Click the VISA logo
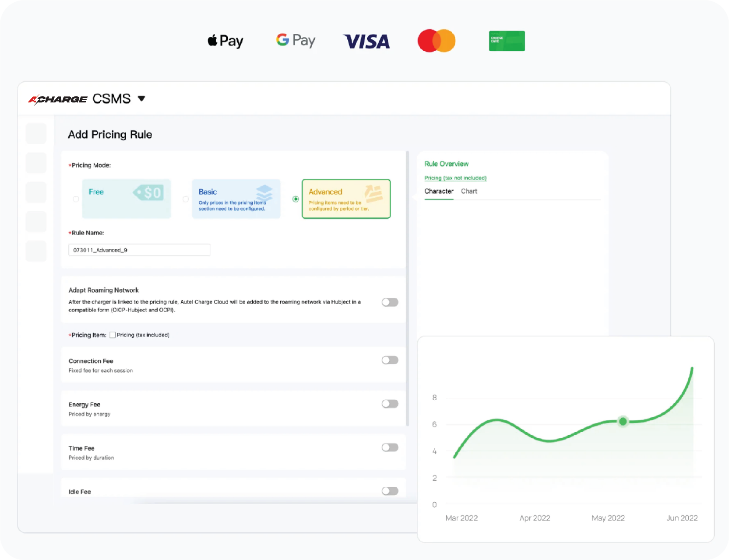The height and width of the screenshot is (560, 729). coord(366,41)
